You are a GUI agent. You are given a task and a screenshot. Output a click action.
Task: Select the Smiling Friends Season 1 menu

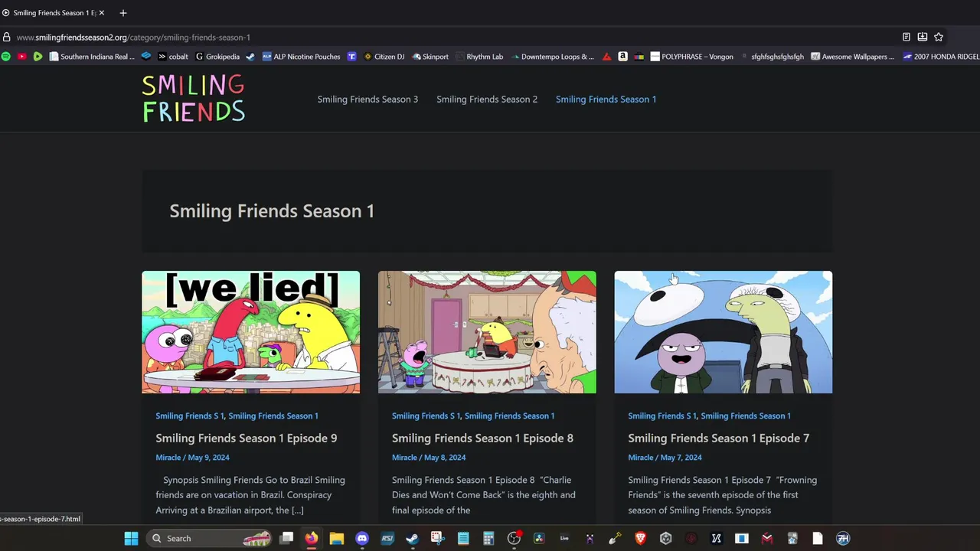606,99
